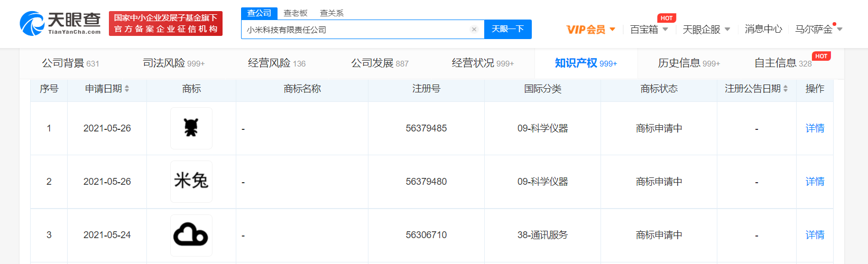Open the 公司发展 887 tab
Screen dimensions: 868x264
tap(380, 63)
